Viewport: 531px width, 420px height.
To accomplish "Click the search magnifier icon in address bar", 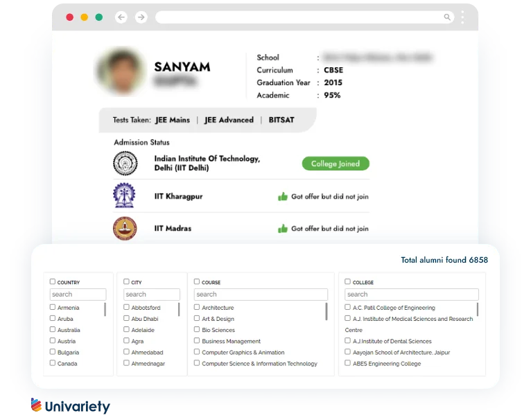I will pyautogui.click(x=447, y=17).
